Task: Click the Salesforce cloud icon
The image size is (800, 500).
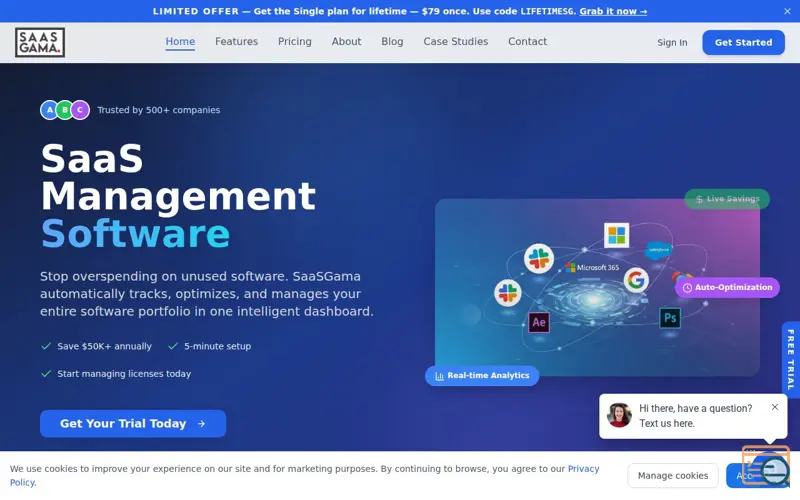Action: (x=658, y=249)
